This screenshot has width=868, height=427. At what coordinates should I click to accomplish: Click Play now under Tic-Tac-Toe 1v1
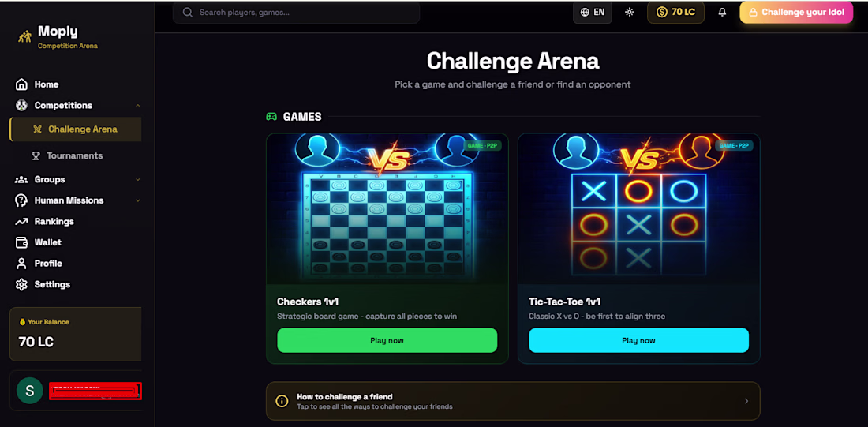[x=638, y=340]
